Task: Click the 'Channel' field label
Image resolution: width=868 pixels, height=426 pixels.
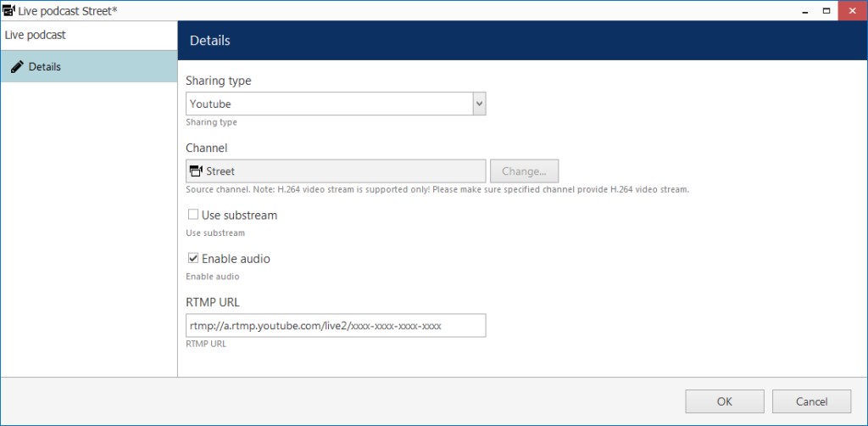Action: point(207,148)
